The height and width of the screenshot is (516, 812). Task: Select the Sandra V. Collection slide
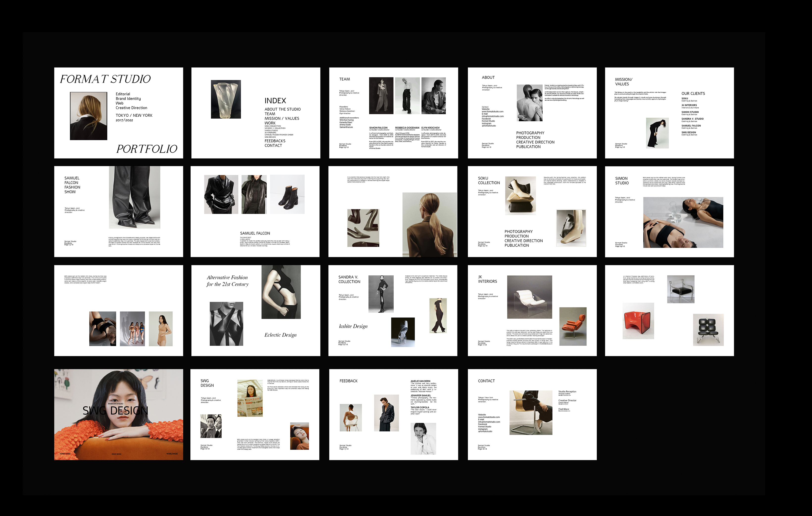pyautogui.click(x=393, y=310)
